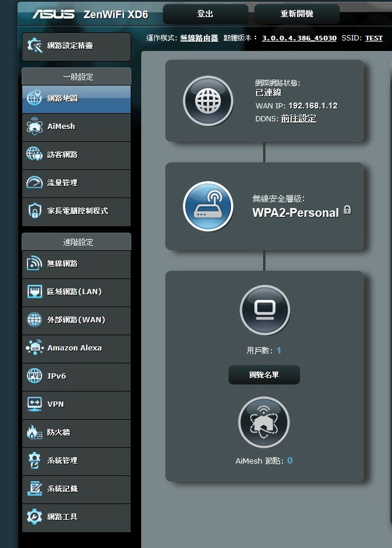This screenshot has height=548, width=392.
Task: Open Amazon Alexa settings page
Action: [76, 349]
